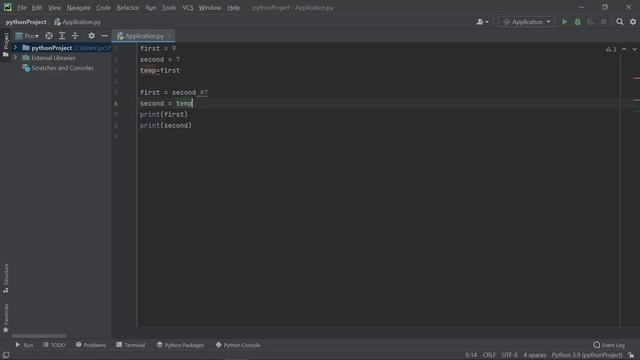Toggle the Project side tool tab

click(6, 45)
